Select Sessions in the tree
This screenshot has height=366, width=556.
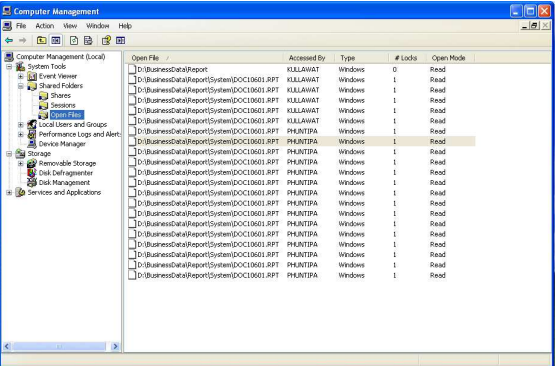63,105
